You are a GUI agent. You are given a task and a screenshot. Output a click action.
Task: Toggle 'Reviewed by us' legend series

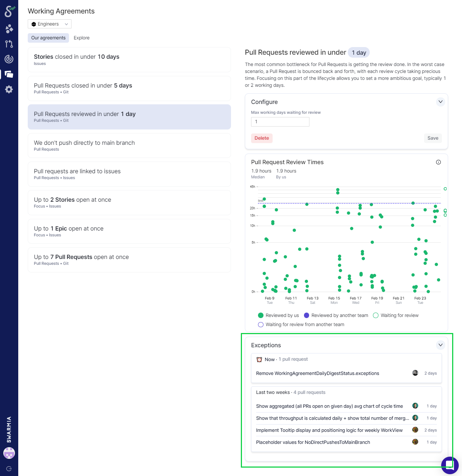[278, 316]
